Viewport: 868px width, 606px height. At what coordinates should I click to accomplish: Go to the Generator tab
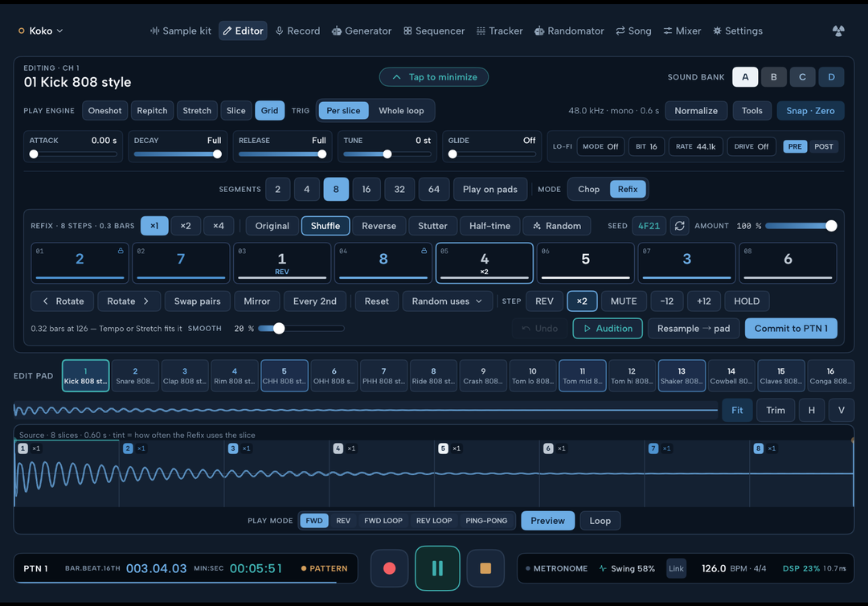coord(362,31)
